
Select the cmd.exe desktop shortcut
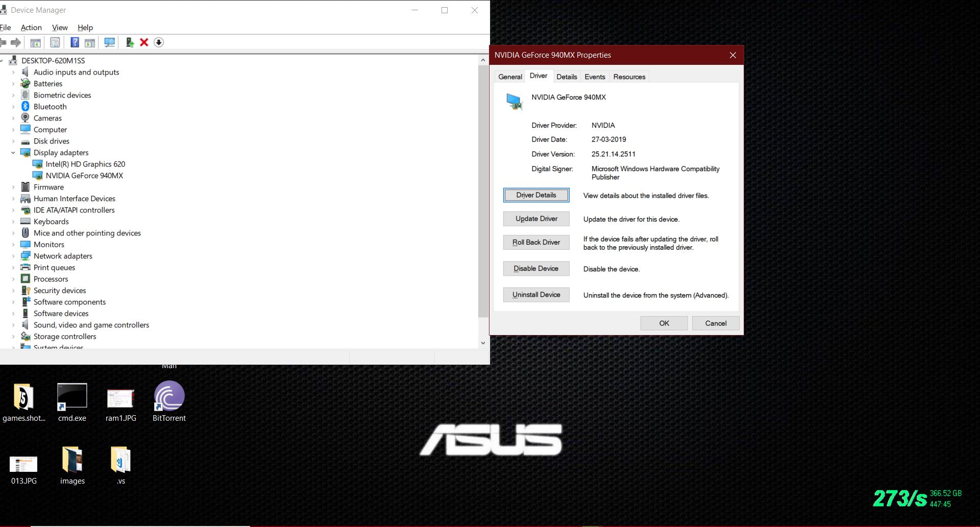pyautogui.click(x=72, y=401)
